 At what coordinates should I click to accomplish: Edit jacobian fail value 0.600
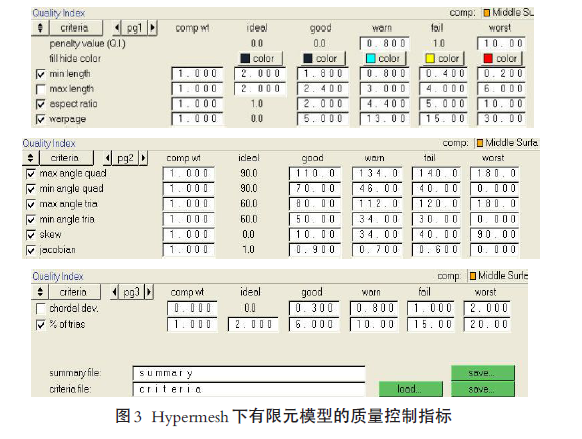(x=436, y=249)
